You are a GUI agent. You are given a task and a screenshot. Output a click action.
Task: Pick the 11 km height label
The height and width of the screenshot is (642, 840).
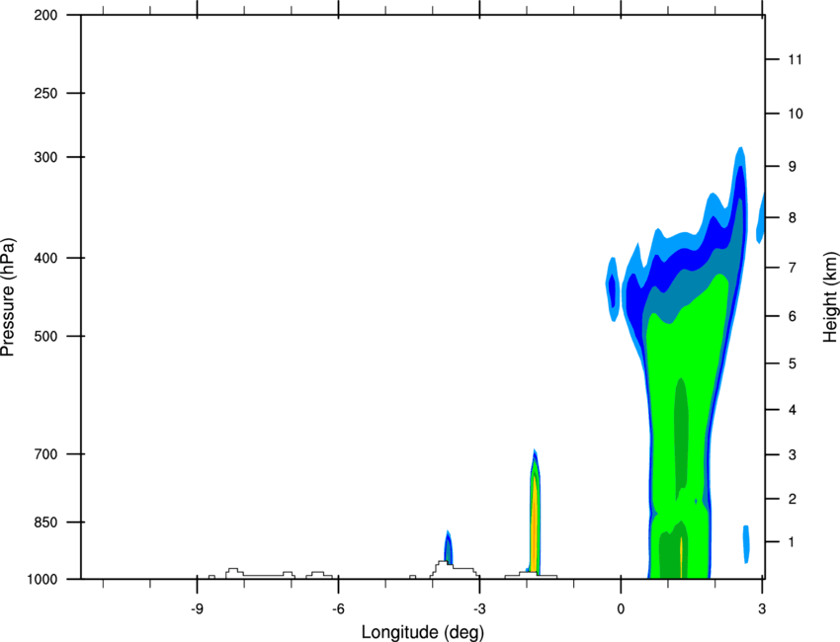point(795,59)
